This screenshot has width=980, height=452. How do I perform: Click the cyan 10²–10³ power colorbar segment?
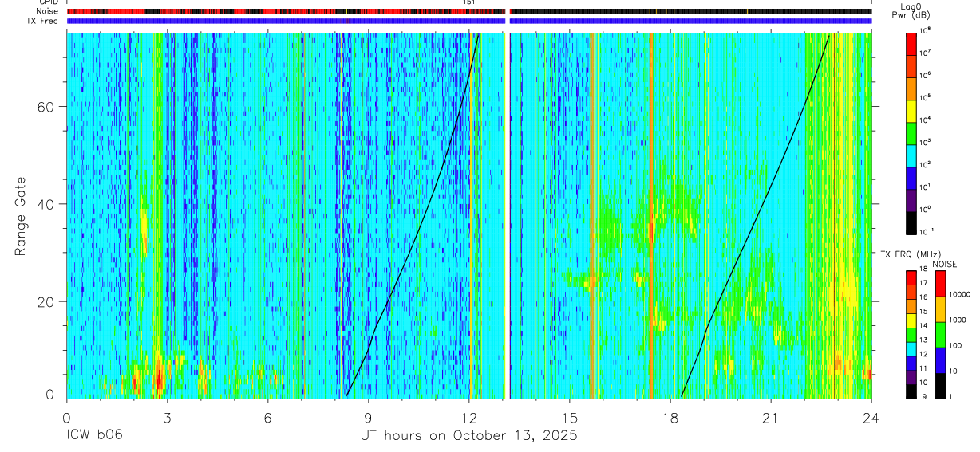(911, 155)
